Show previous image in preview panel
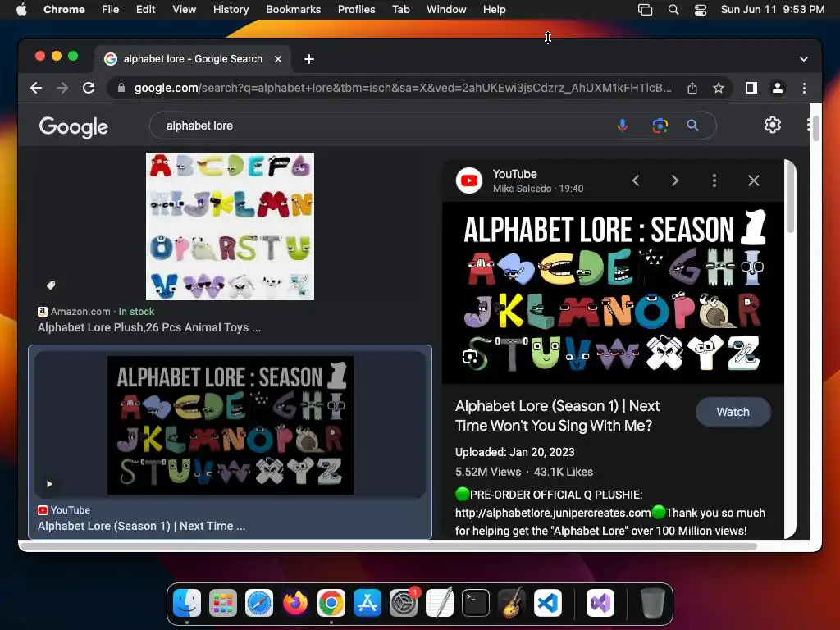The height and width of the screenshot is (630, 840). pos(636,180)
